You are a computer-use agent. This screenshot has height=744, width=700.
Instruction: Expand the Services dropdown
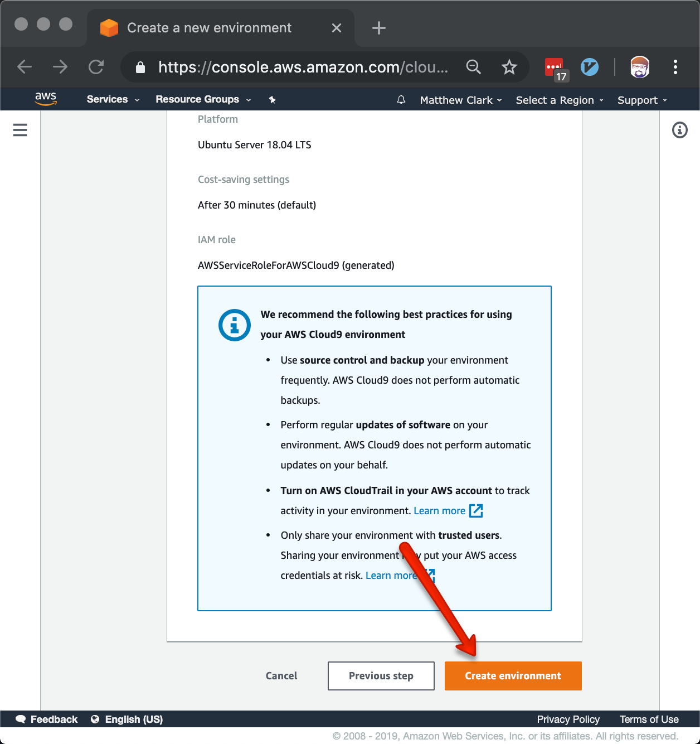(x=113, y=99)
